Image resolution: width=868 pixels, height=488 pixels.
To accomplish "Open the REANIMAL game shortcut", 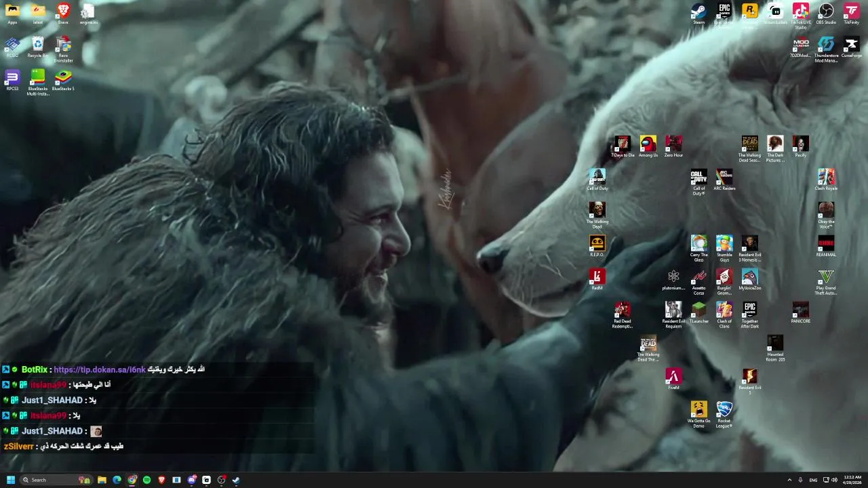I will coord(826,246).
